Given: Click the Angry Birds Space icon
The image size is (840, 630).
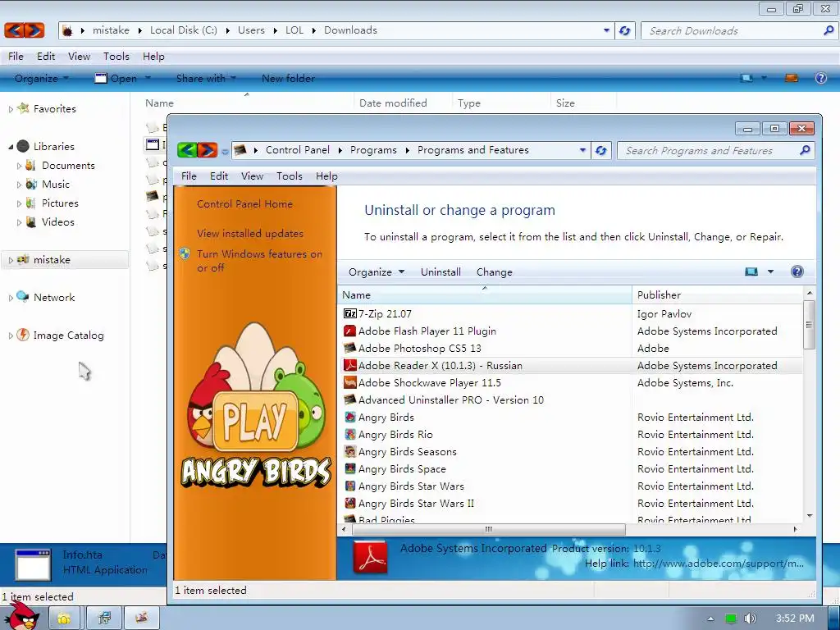Looking at the screenshot, I should coord(349,468).
